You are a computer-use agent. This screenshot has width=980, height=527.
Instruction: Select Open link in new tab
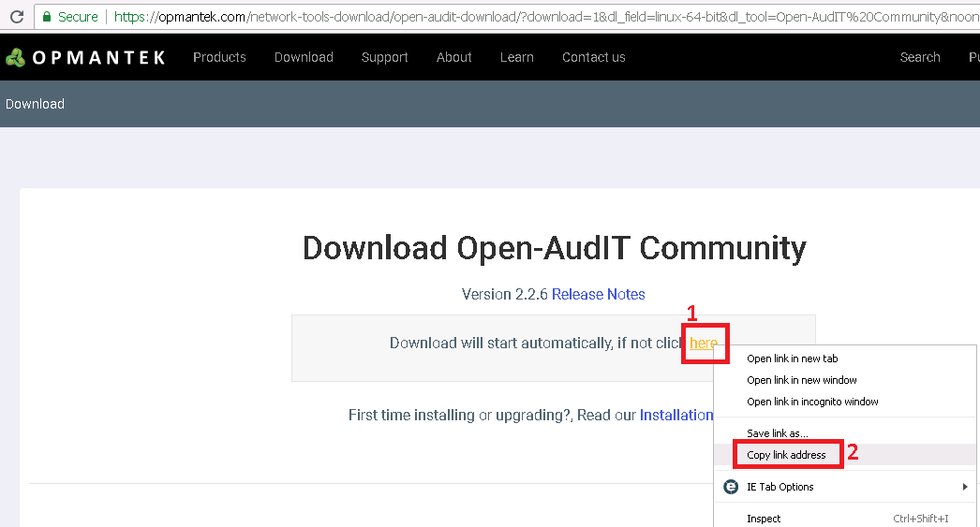792,359
